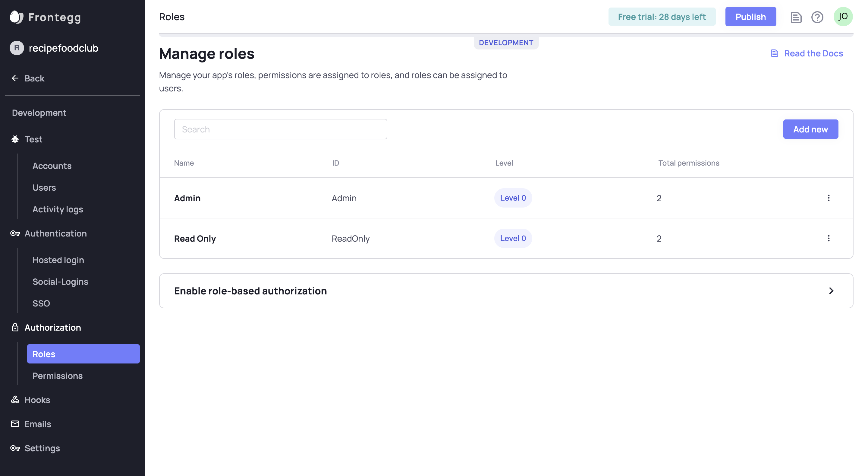
Task: Click the docs icon beside Read the Docs
Action: point(774,53)
